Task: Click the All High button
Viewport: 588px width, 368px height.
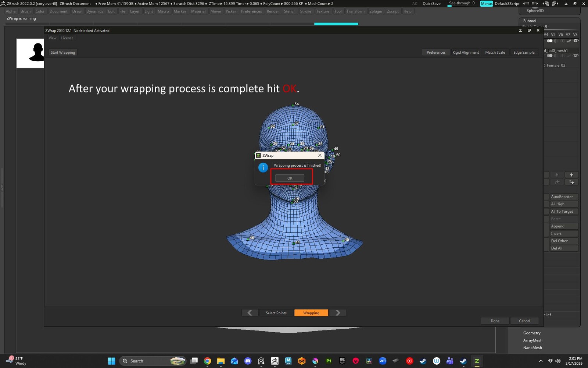Action: point(564,204)
